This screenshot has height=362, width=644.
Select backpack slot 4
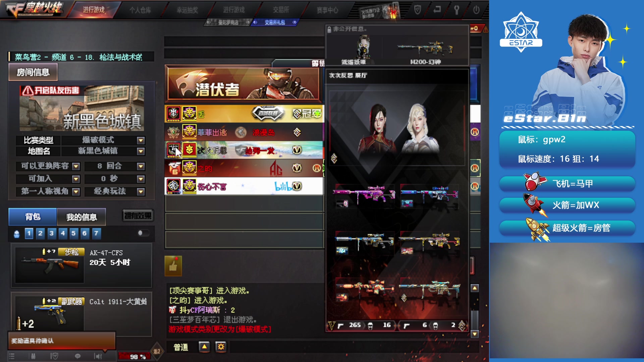(x=63, y=233)
